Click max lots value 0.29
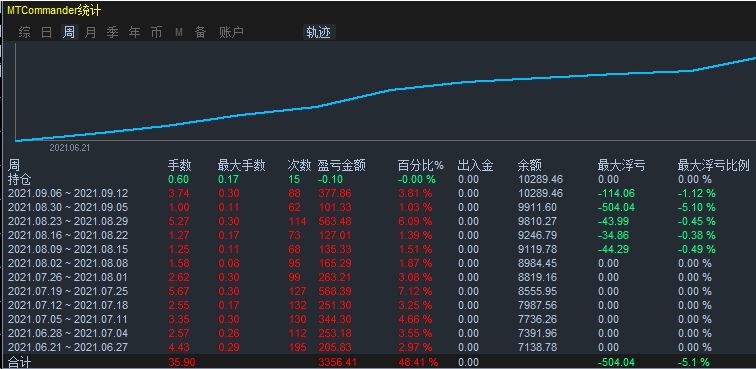Viewport: 756px width, 369px height. tap(229, 347)
